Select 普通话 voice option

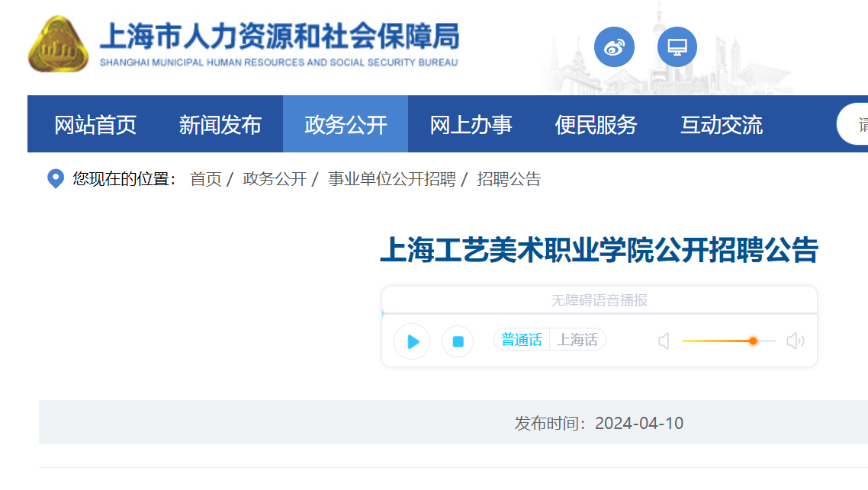click(x=522, y=340)
